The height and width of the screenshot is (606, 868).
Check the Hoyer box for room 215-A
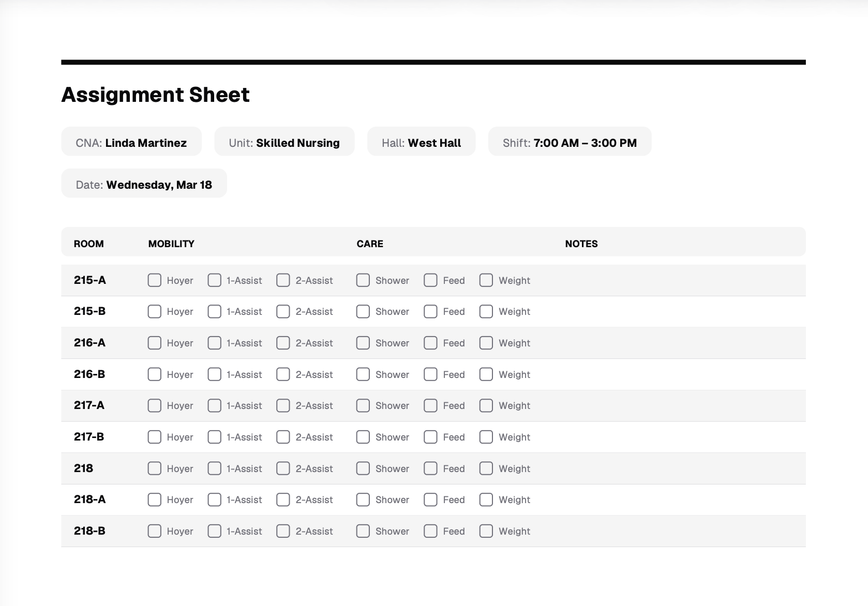(154, 280)
